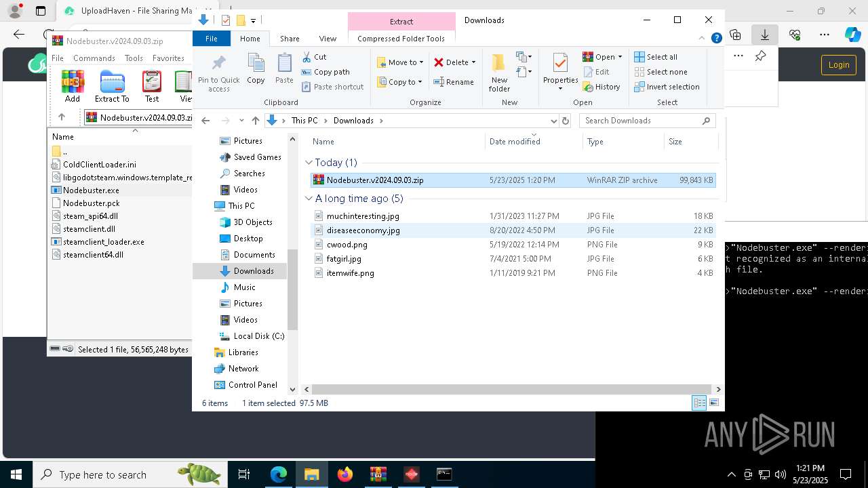Viewport: 868px width, 488px height.
Task: Switch to the View tab
Action: point(328,39)
